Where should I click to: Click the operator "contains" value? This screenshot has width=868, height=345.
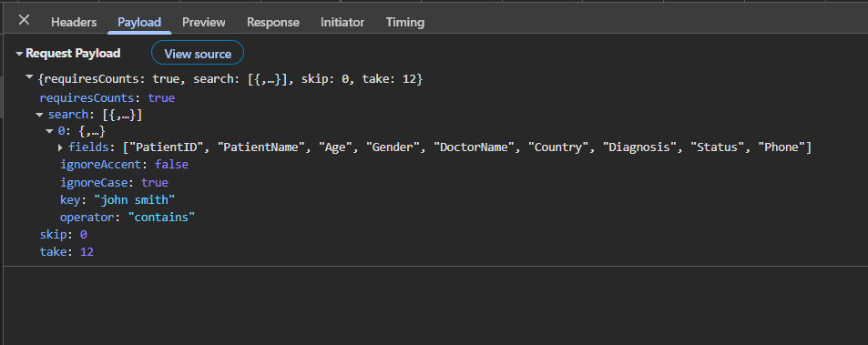(x=161, y=218)
